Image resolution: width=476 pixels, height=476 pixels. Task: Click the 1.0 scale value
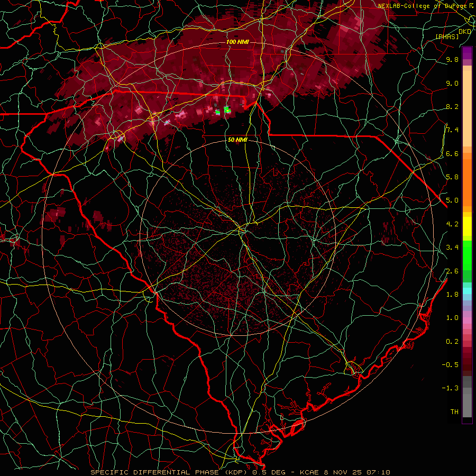coord(452,318)
